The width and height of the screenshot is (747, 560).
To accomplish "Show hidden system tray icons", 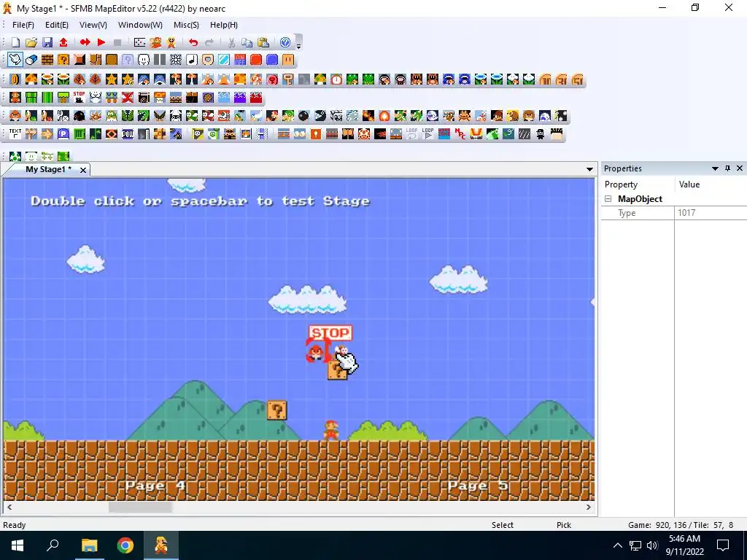I will coord(617,545).
